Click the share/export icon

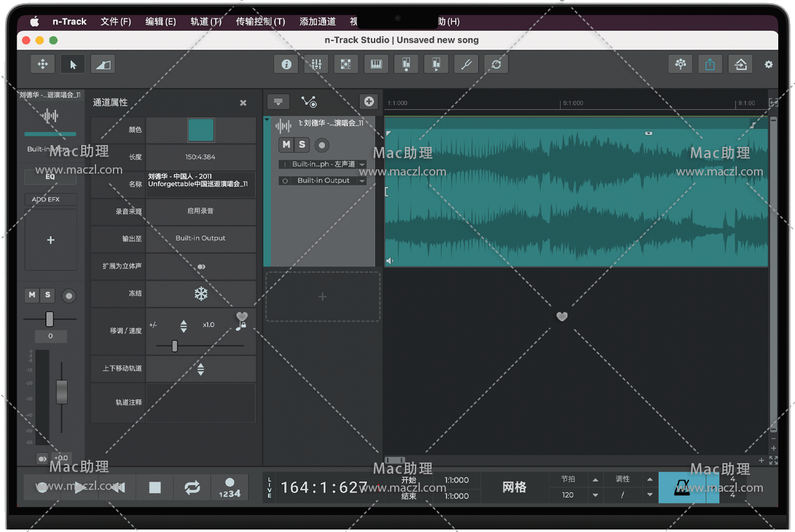pyautogui.click(x=710, y=64)
